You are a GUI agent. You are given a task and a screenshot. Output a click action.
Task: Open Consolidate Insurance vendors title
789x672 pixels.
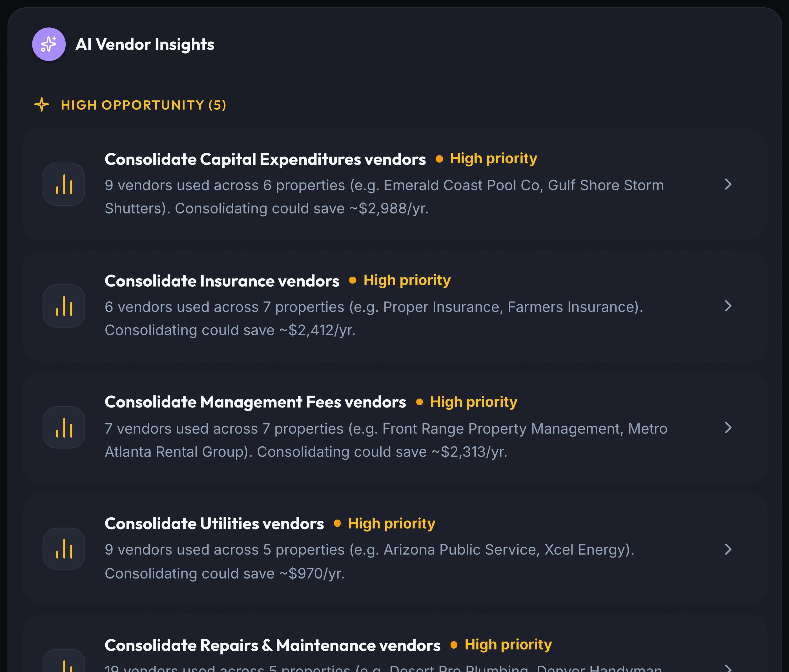pos(222,281)
